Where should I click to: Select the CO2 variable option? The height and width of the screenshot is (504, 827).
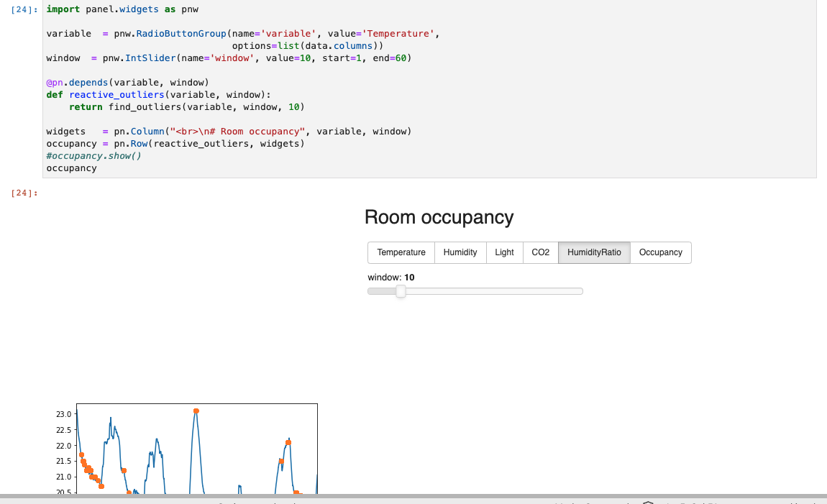pos(540,252)
